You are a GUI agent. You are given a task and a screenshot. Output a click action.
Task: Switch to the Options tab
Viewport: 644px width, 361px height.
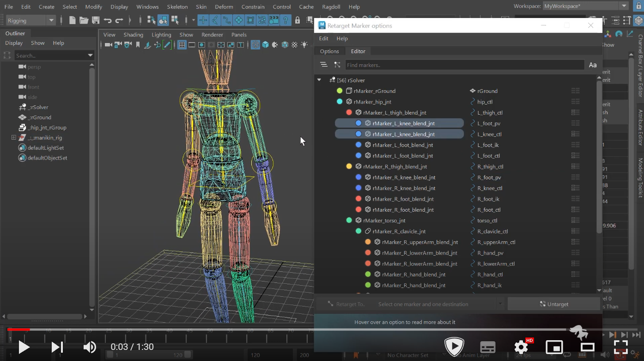click(x=329, y=51)
